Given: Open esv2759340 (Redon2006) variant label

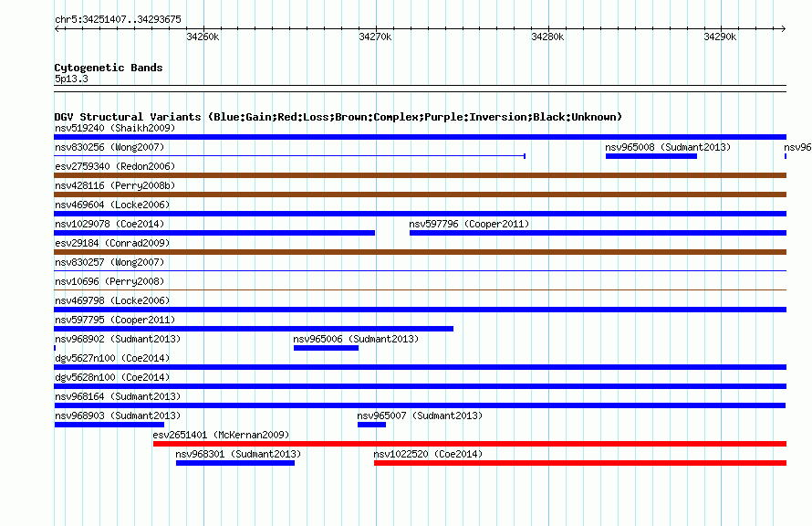Looking at the screenshot, I should 115,166.
